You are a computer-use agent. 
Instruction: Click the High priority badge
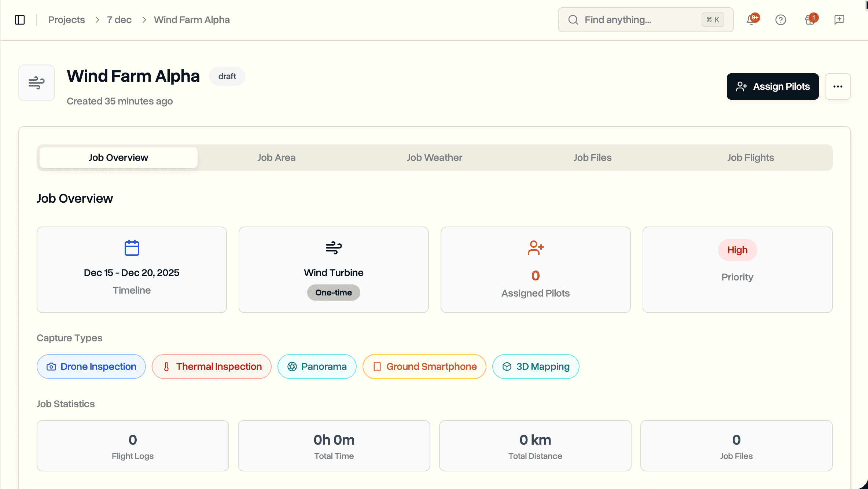pyautogui.click(x=737, y=250)
